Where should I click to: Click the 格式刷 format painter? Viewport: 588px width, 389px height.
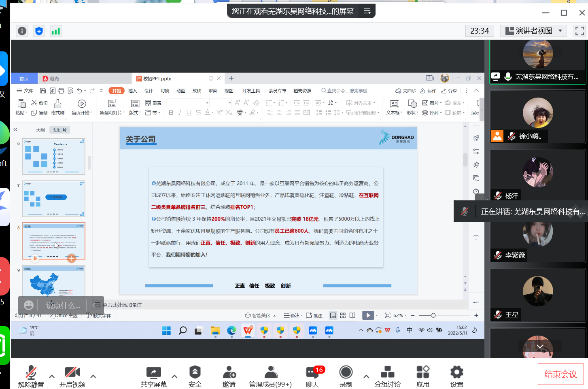[x=58, y=107]
